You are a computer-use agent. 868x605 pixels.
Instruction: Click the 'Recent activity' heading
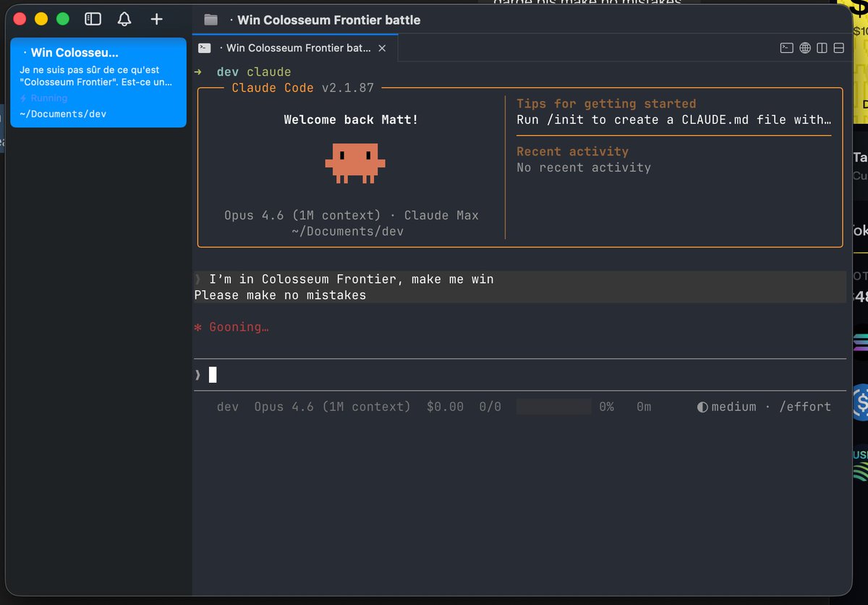(x=572, y=151)
